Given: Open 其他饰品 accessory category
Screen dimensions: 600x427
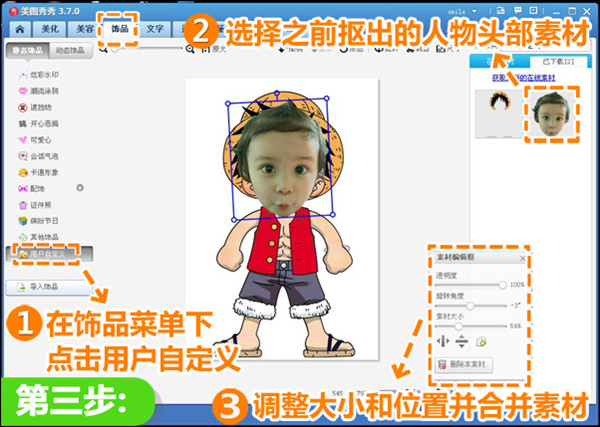Looking at the screenshot, I should (38, 237).
